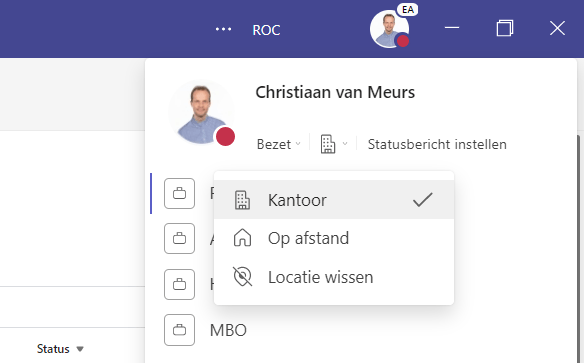Click the crossed location pin icon
Image resolution: width=584 pixels, height=363 pixels.
point(242,277)
